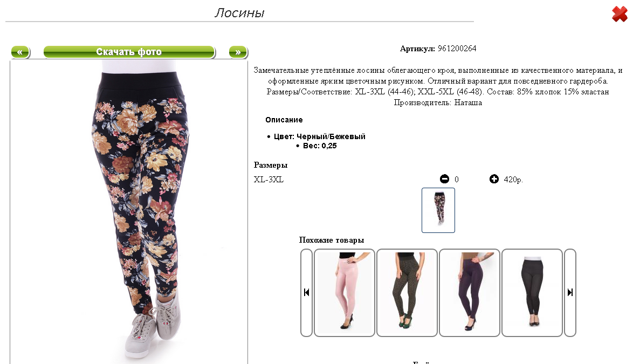633x364 pixels.
Task: Go to previous photo with « button
Action: [x=20, y=52]
